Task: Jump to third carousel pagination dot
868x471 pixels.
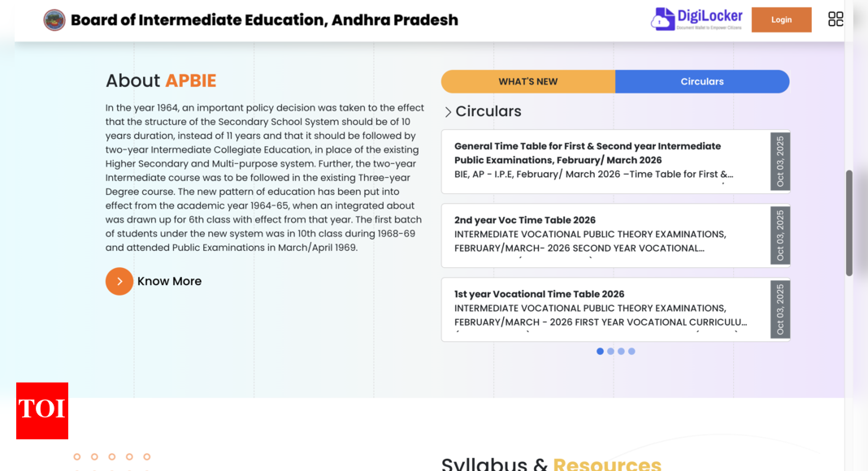Action: [x=621, y=352]
